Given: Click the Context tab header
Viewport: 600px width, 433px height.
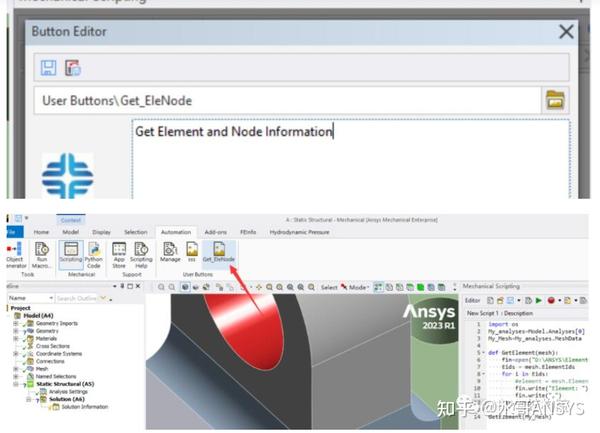Looking at the screenshot, I should 71,220.
